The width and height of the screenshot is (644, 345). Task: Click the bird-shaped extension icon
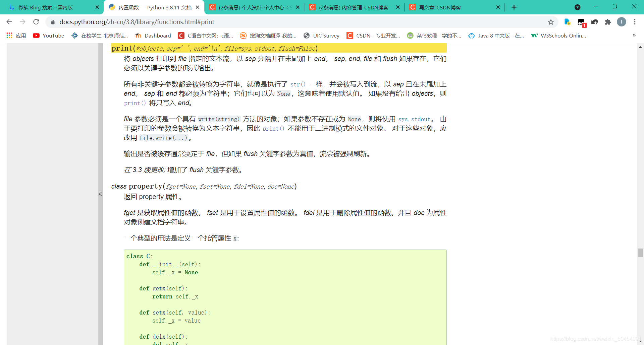click(594, 22)
